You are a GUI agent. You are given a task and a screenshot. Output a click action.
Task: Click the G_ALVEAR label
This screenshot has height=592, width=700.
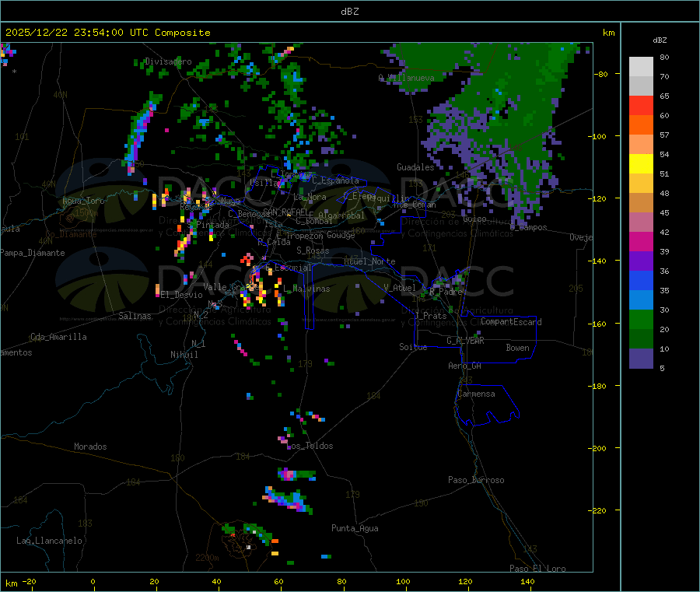point(465,341)
